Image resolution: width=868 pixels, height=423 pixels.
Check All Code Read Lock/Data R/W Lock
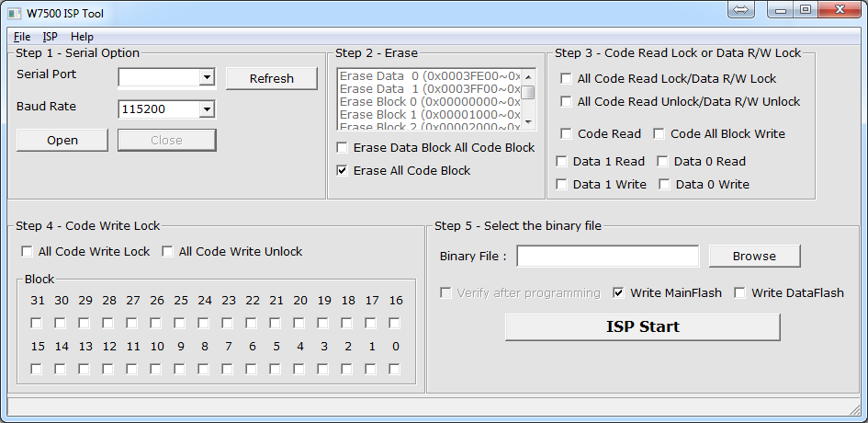[566, 79]
